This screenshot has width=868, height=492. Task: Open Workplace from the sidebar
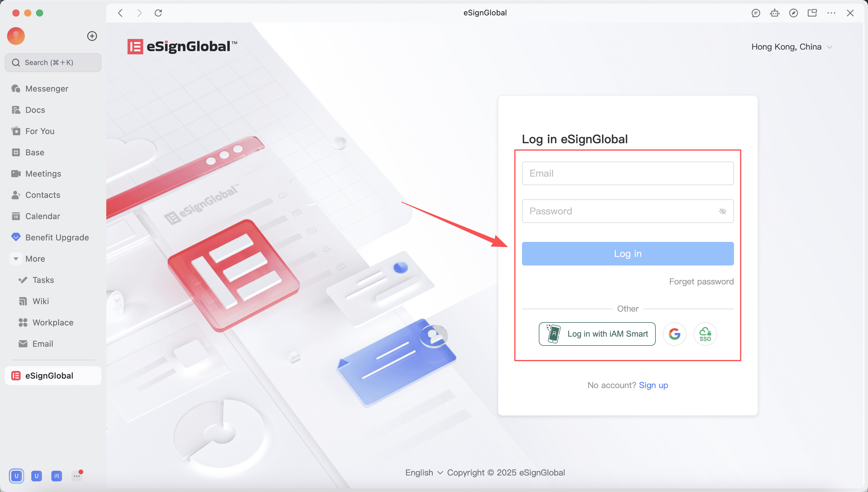[53, 322]
